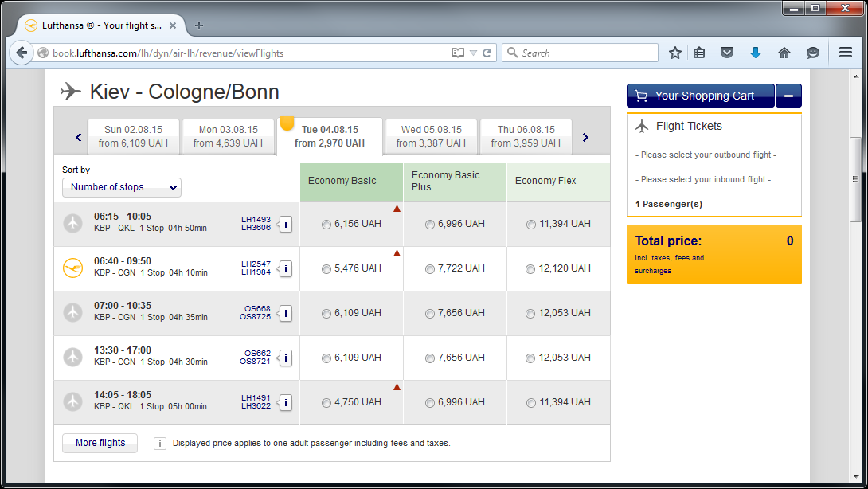Click the browser back arrow button
The height and width of the screenshot is (489, 868).
pyautogui.click(x=22, y=53)
